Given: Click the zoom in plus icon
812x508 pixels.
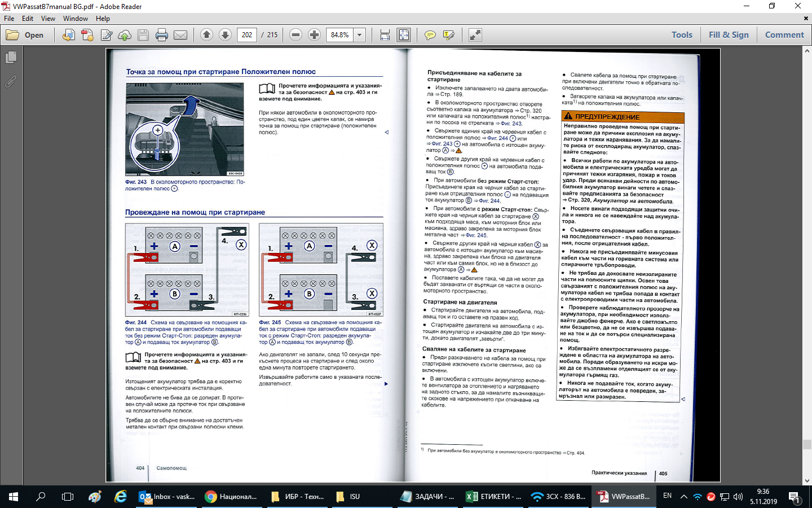Looking at the screenshot, I should coord(314,35).
